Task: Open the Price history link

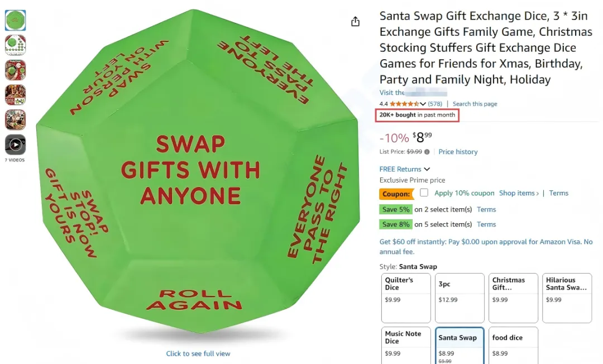Action: click(458, 152)
